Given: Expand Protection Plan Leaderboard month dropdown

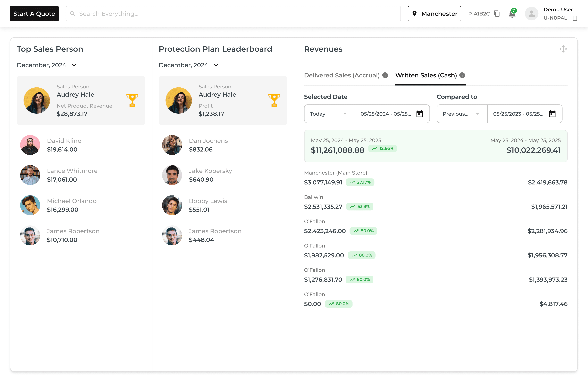Looking at the screenshot, I should coord(216,65).
